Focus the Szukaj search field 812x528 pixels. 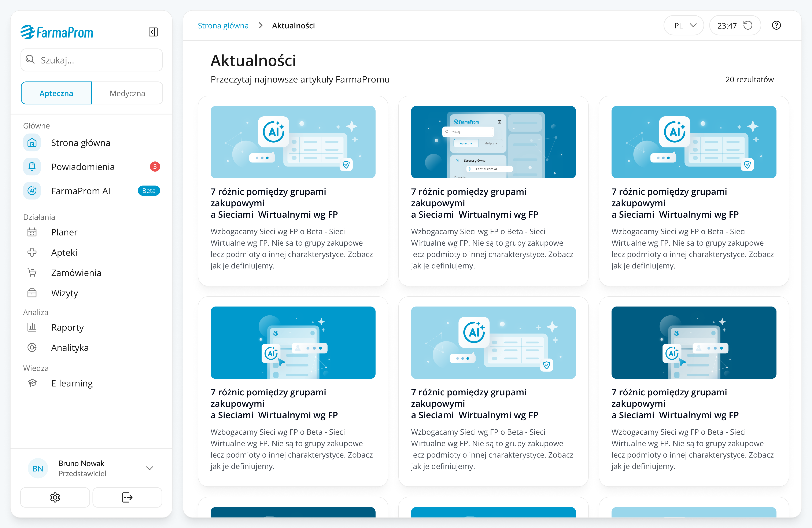[x=91, y=60]
